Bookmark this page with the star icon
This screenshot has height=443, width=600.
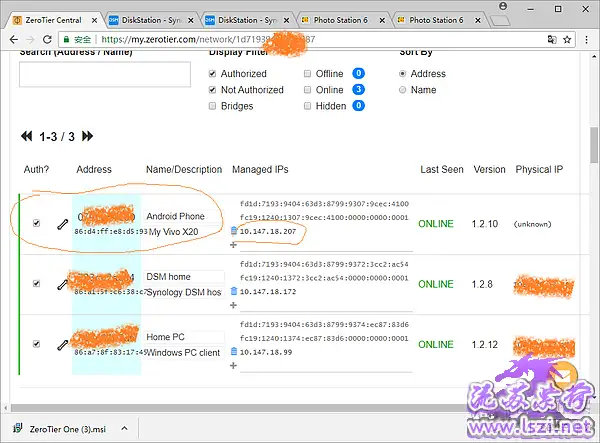(567, 39)
